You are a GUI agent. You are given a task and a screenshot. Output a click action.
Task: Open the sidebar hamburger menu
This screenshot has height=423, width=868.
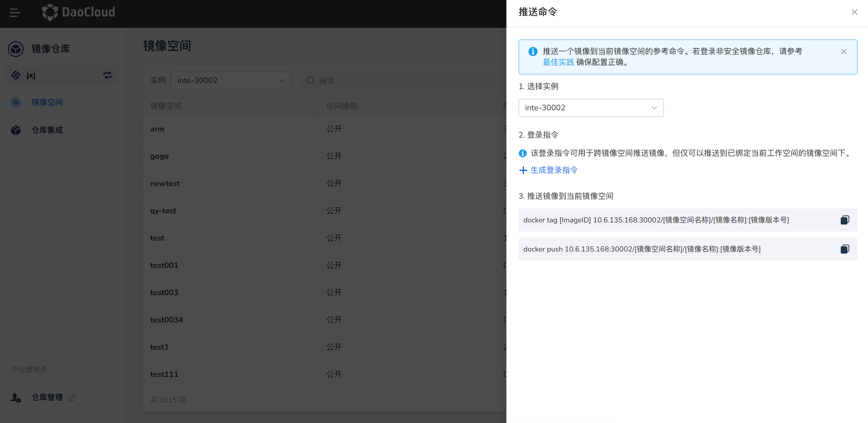point(15,13)
